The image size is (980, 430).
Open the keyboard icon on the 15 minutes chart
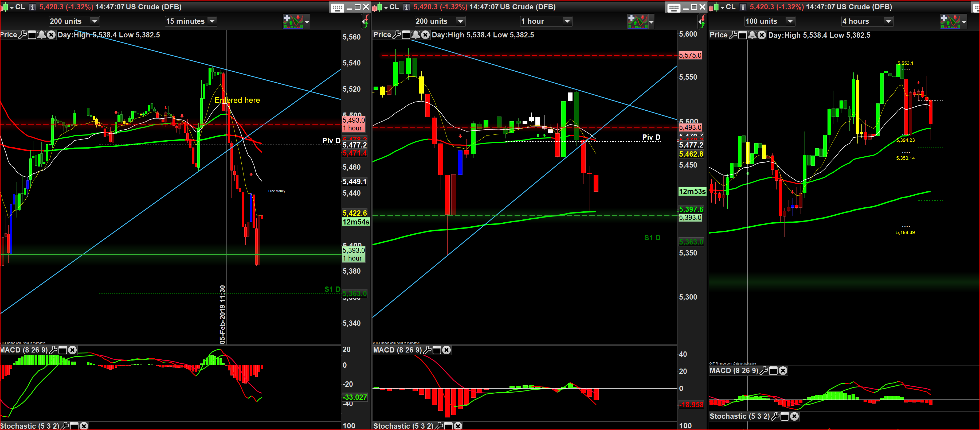point(337,8)
